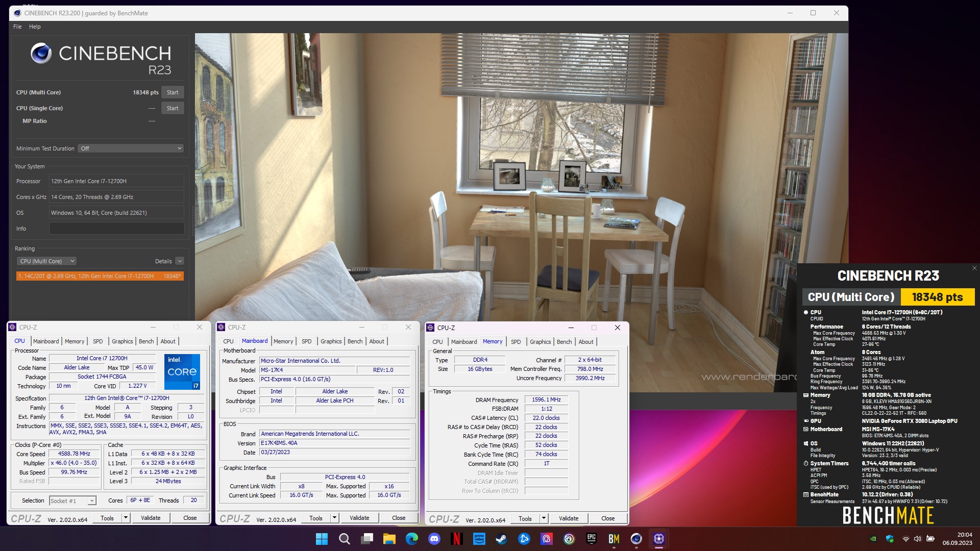980x551 pixels.
Task: Open About tab in right CPU-Z window
Action: click(586, 342)
